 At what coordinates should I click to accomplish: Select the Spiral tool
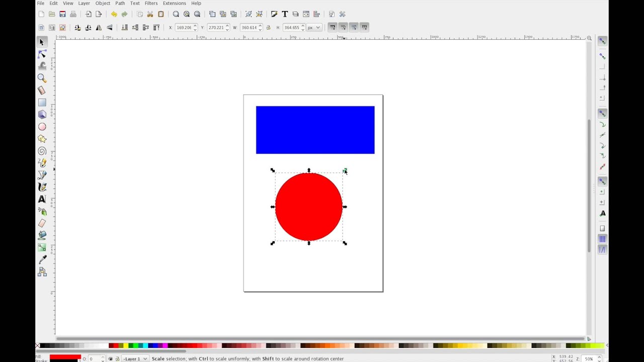coord(42,151)
